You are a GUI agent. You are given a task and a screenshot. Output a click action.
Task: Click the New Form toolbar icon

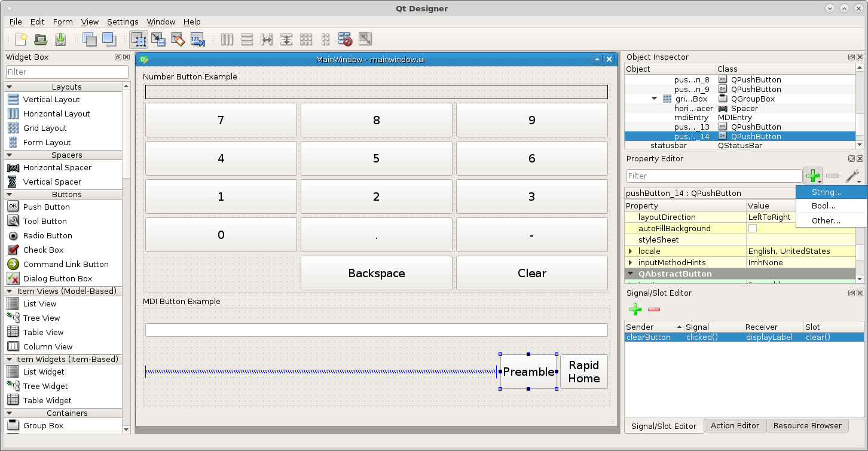21,39
